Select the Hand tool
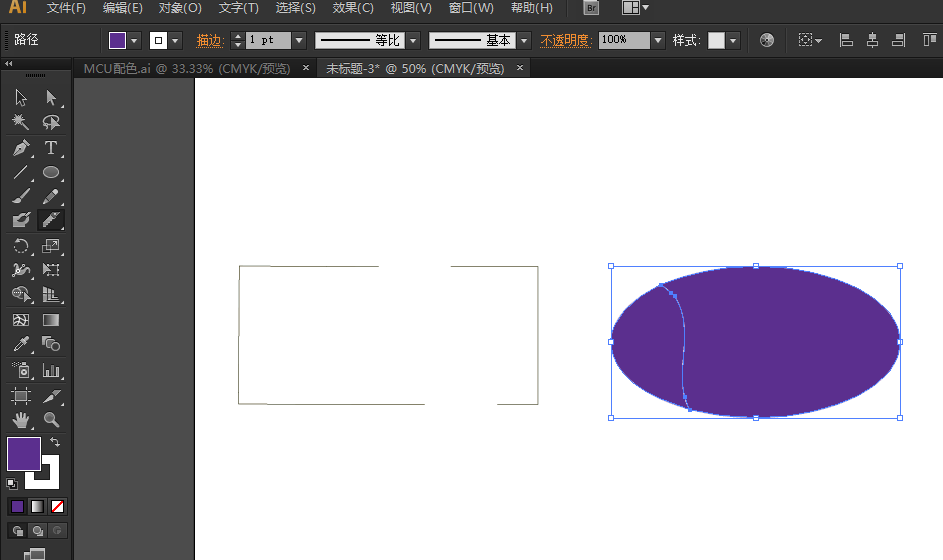Screen dimensions: 943x560 21,420
